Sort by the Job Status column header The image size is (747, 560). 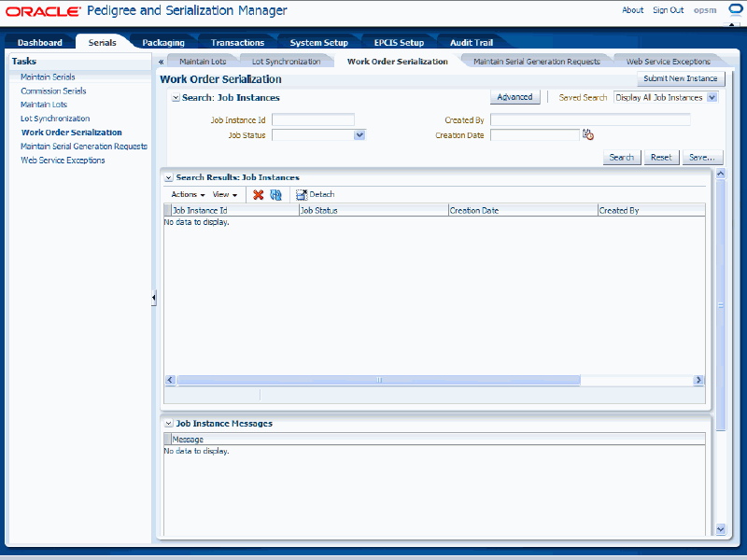pos(373,211)
